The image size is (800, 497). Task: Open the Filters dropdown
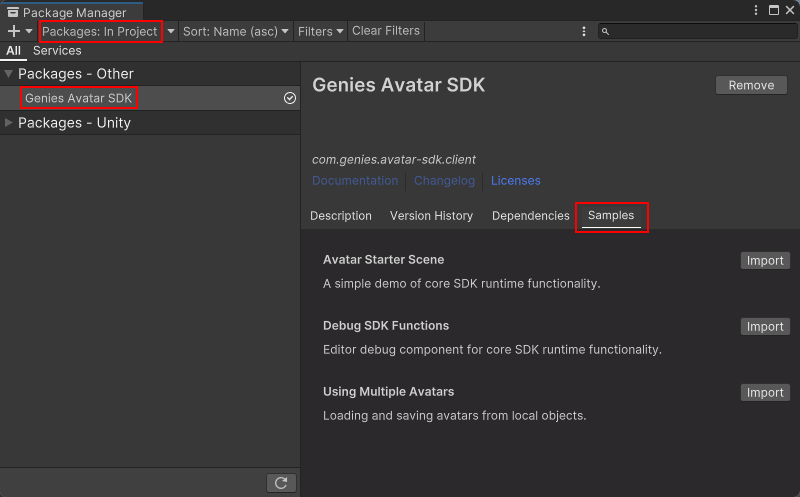tap(320, 31)
